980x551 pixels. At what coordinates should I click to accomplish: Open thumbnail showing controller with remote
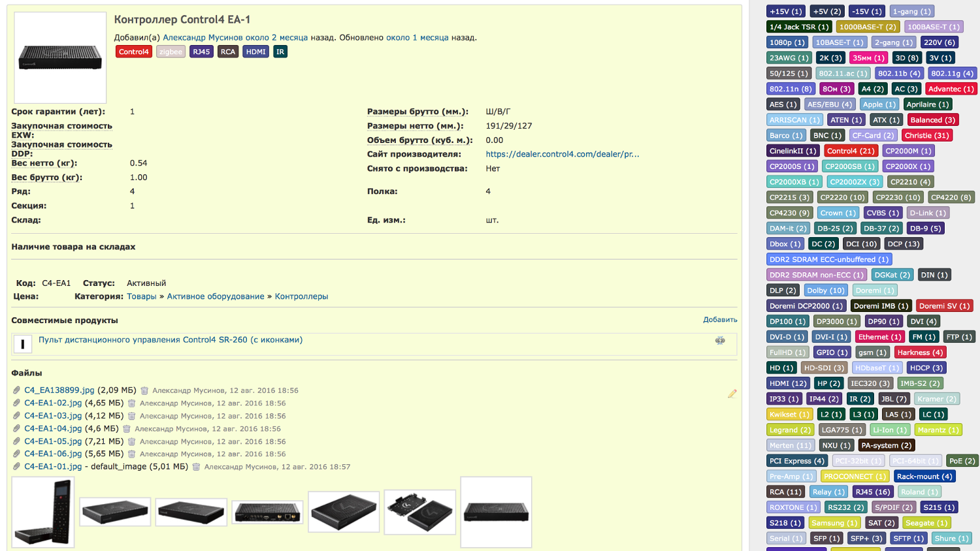[x=43, y=512]
